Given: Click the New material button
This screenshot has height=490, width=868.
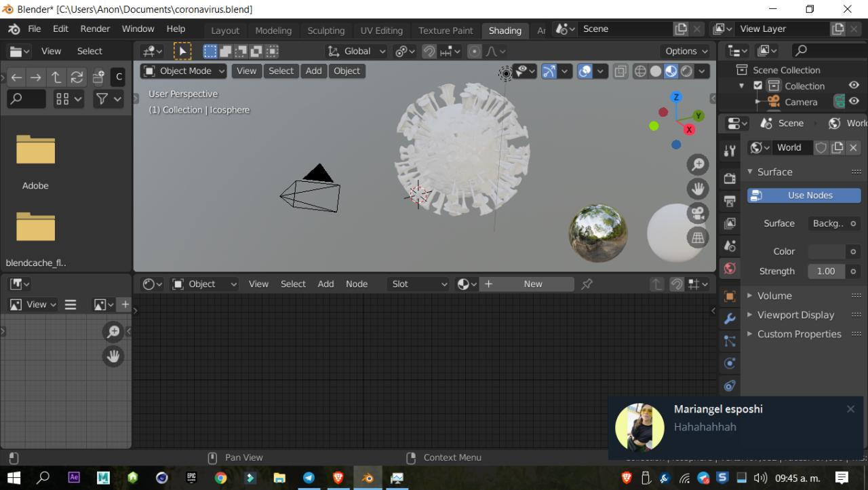Looking at the screenshot, I should tap(532, 284).
